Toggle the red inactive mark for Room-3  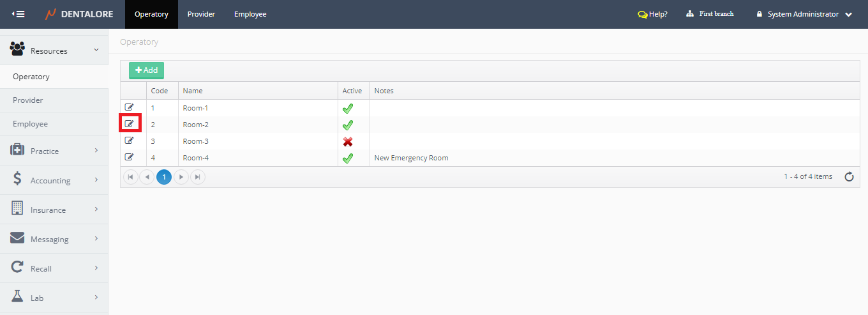[x=348, y=141]
